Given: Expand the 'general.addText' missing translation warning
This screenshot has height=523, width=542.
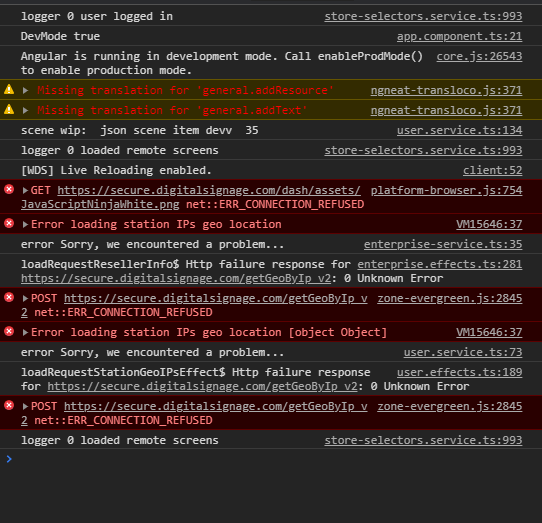Looking at the screenshot, I should tap(25, 111).
